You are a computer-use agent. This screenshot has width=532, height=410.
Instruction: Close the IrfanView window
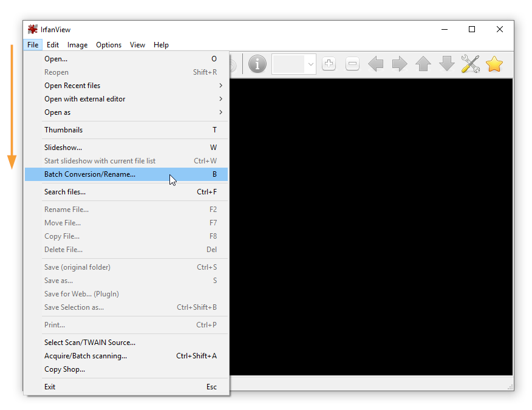pos(499,30)
